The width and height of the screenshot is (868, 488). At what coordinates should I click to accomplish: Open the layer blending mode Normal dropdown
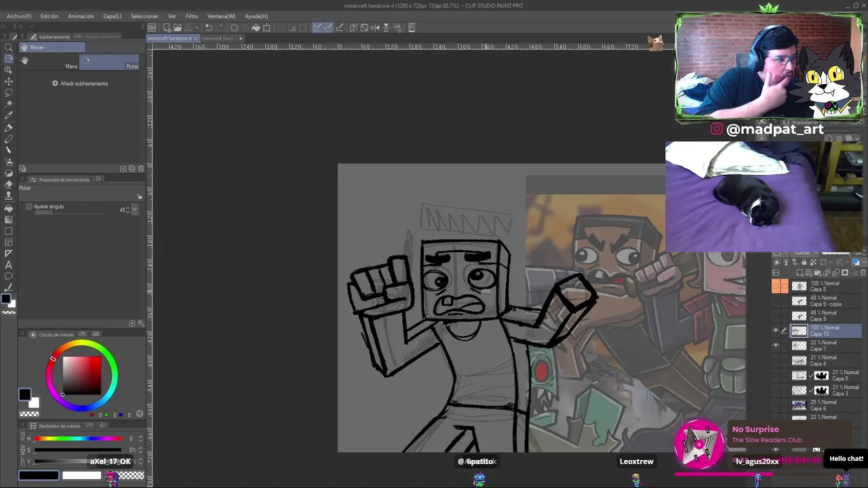click(x=804, y=253)
